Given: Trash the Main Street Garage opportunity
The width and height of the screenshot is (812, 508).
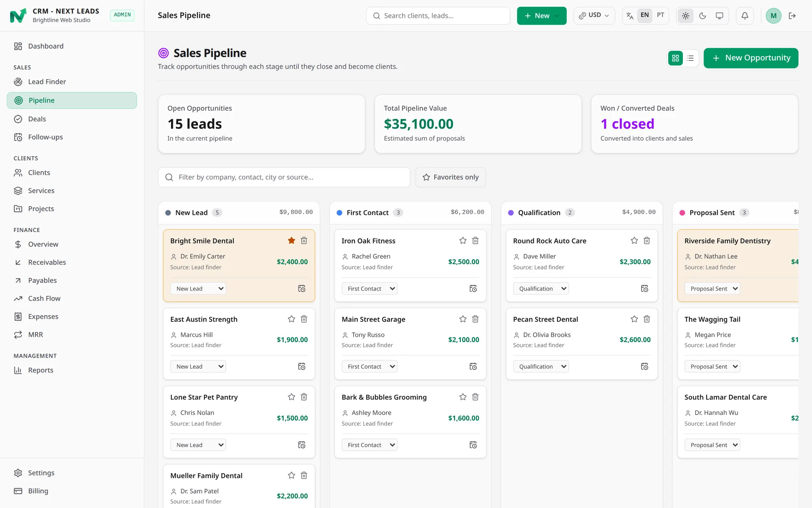Looking at the screenshot, I should 475,319.
